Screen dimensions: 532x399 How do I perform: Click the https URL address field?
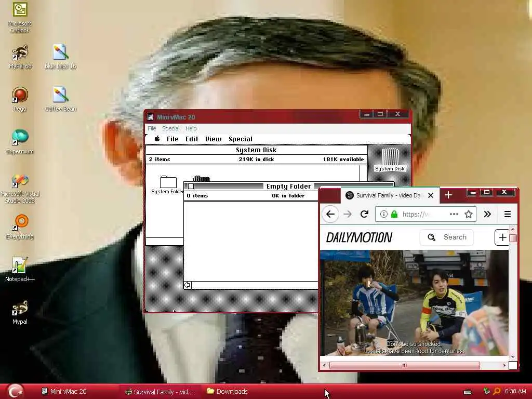pyautogui.click(x=425, y=214)
